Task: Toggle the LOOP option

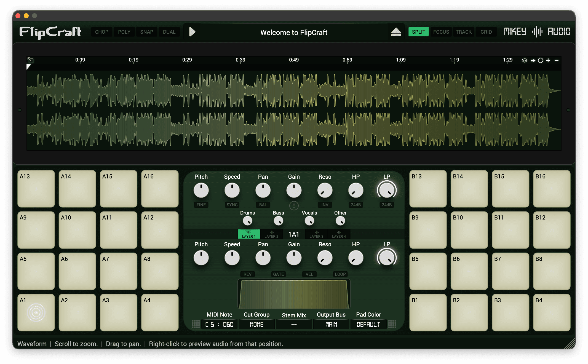Action: pyautogui.click(x=340, y=274)
